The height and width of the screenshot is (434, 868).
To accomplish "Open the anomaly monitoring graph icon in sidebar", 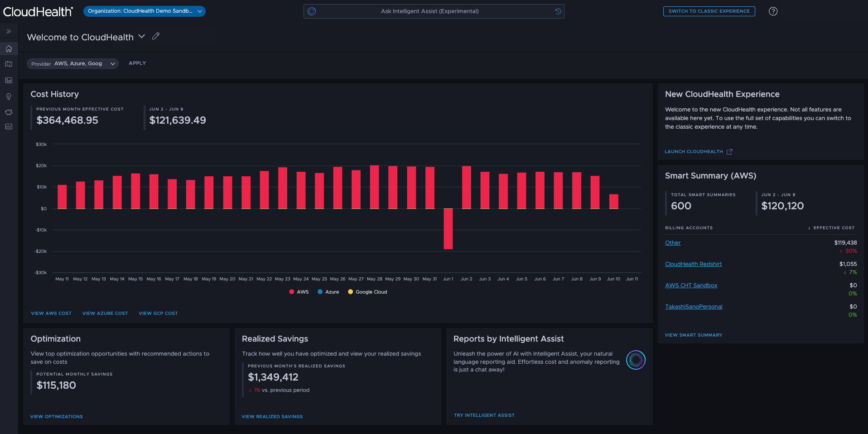I will [x=8, y=127].
